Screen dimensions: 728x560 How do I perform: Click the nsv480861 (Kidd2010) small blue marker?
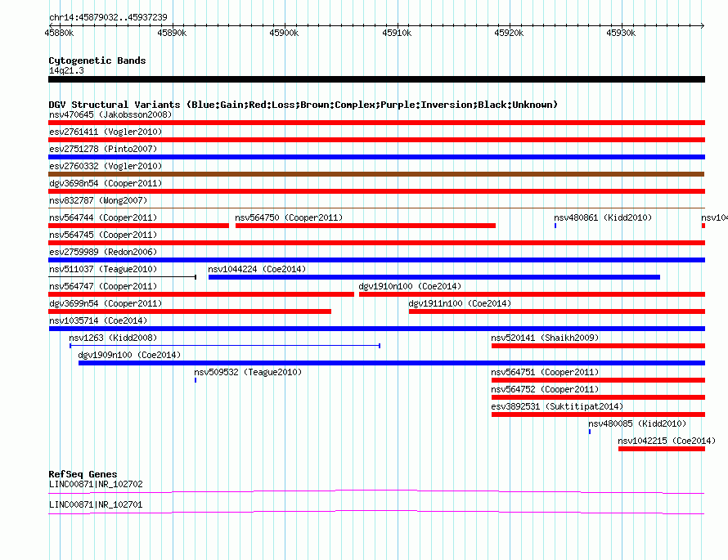tap(555, 226)
